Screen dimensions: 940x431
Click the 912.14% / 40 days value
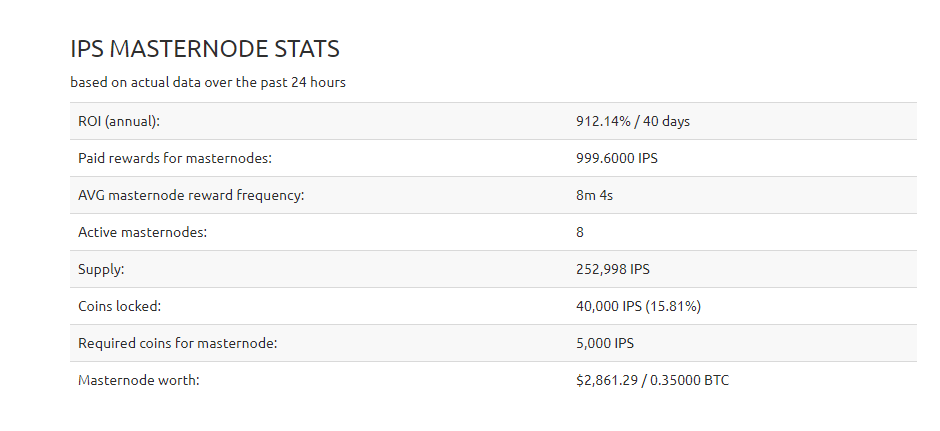[632, 121]
